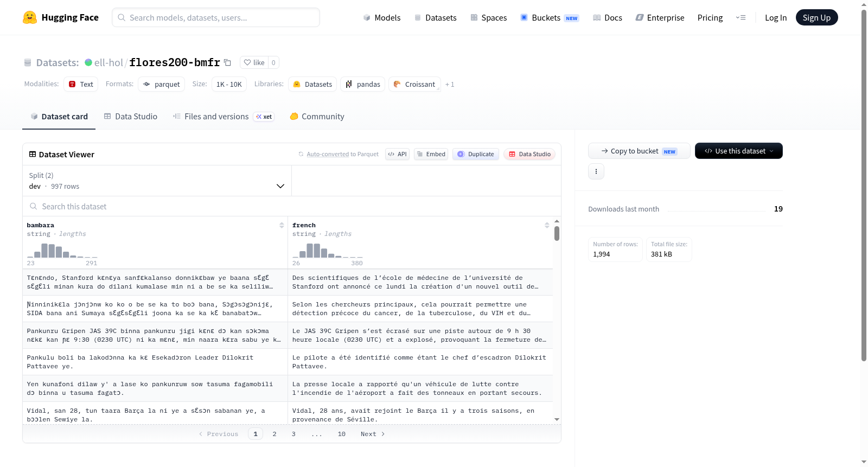Click the scroll-up arrow of the table viewer
The image size is (868, 467).
(x=557, y=221)
